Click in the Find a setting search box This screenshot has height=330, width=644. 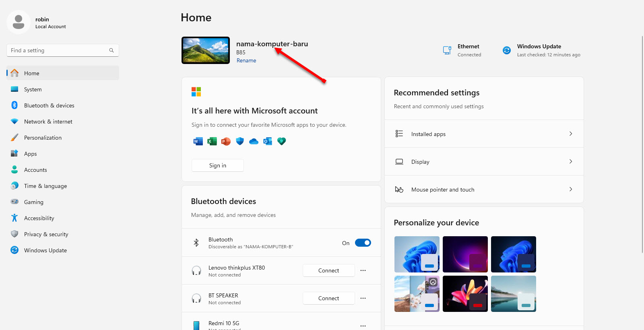58,50
